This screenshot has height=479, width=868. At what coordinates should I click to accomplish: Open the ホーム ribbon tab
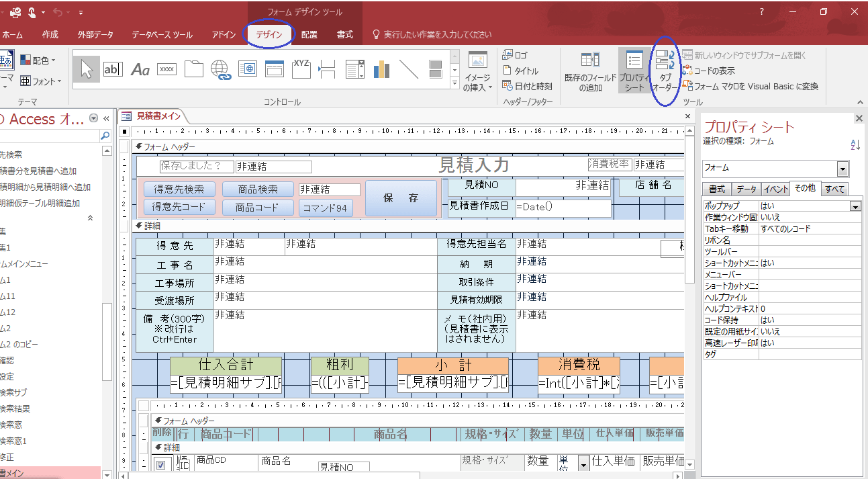pos(13,35)
